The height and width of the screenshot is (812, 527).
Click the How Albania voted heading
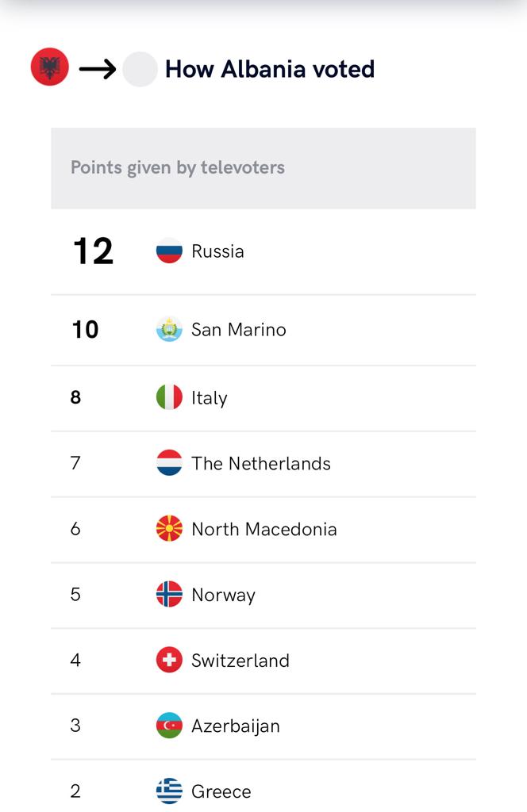(270, 69)
